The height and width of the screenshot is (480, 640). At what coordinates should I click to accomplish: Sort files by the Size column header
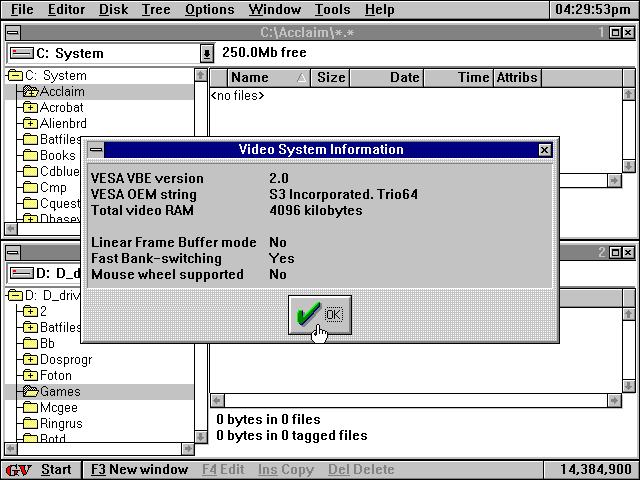pos(330,77)
